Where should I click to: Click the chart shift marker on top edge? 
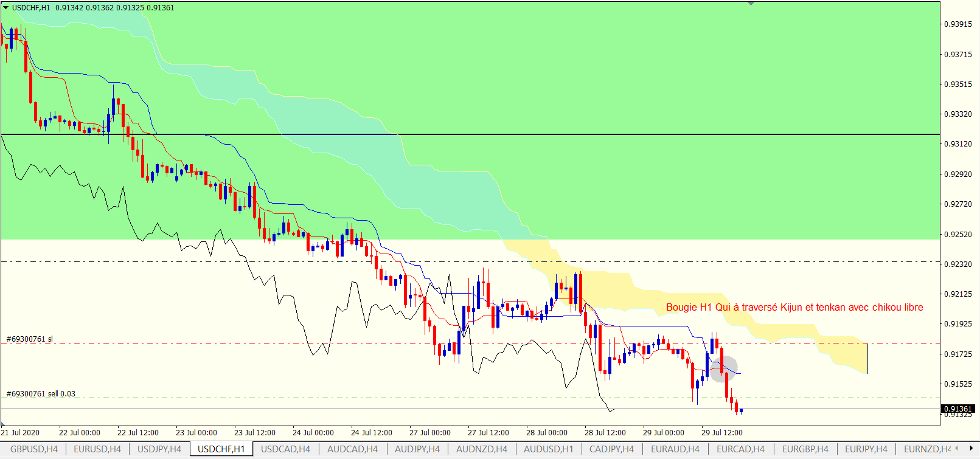[751, 3]
